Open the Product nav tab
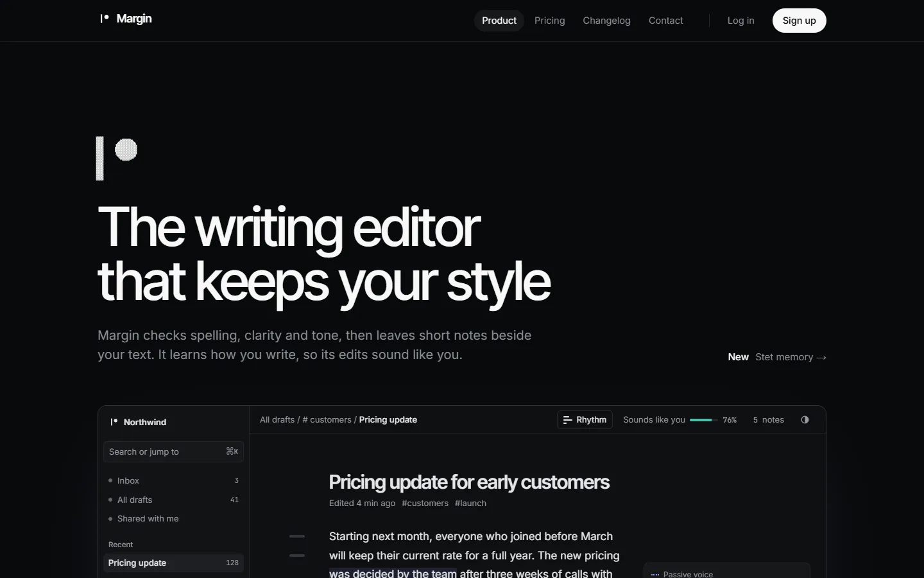This screenshot has width=924, height=578. click(x=499, y=21)
